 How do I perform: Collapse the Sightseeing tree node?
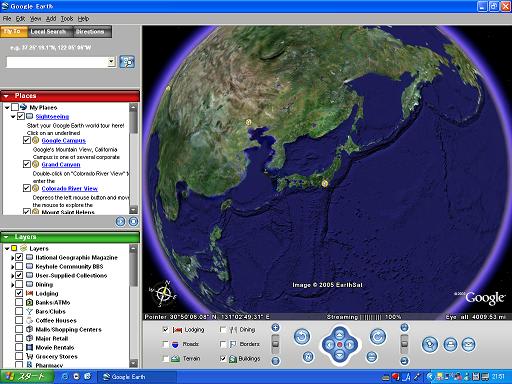click(13, 117)
